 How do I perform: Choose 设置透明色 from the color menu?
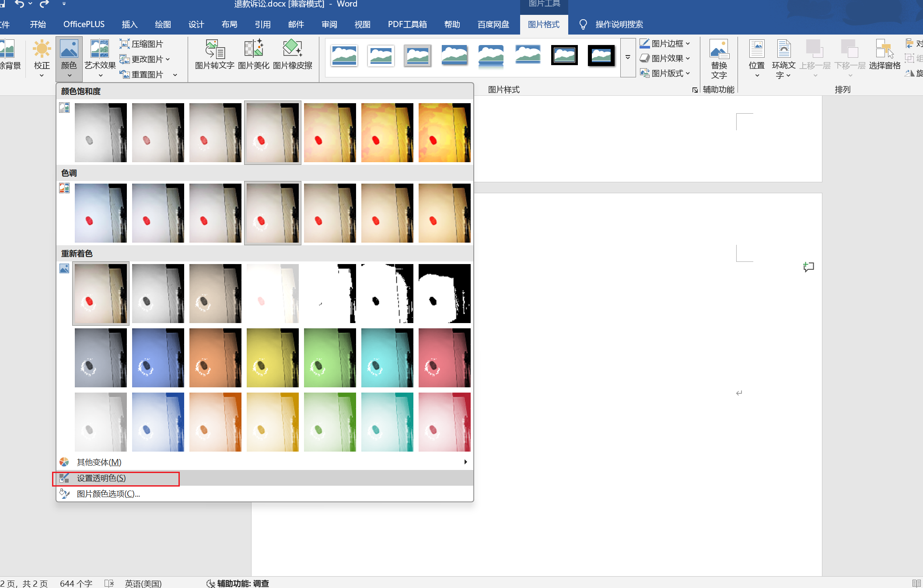101,478
